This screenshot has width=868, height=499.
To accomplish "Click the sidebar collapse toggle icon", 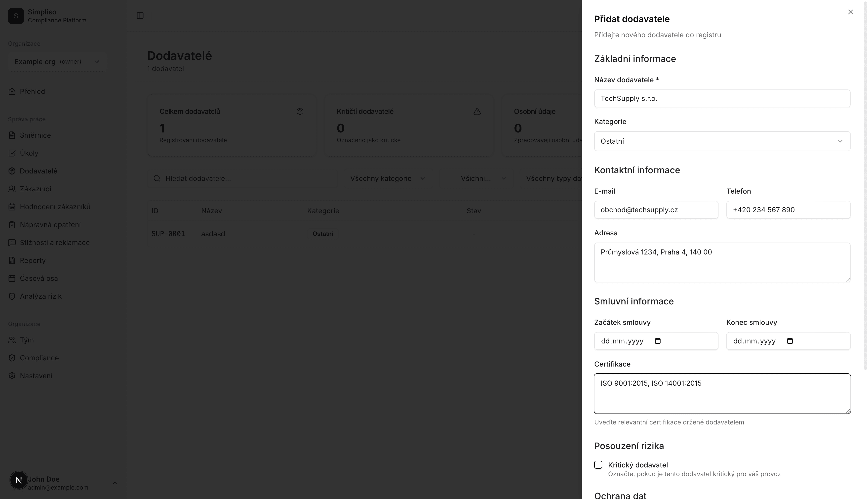I will 140,16.
